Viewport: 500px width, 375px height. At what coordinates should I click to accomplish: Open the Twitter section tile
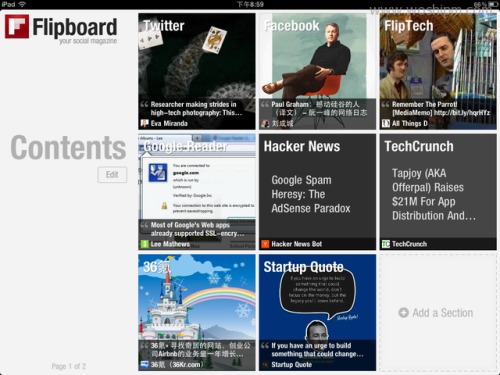(x=197, y=71)
